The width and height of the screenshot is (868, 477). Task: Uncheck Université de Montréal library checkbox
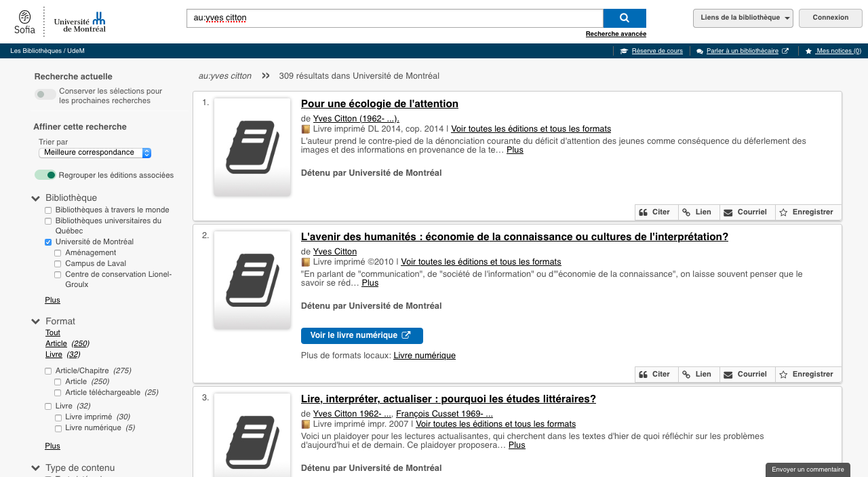click(48, 242)
